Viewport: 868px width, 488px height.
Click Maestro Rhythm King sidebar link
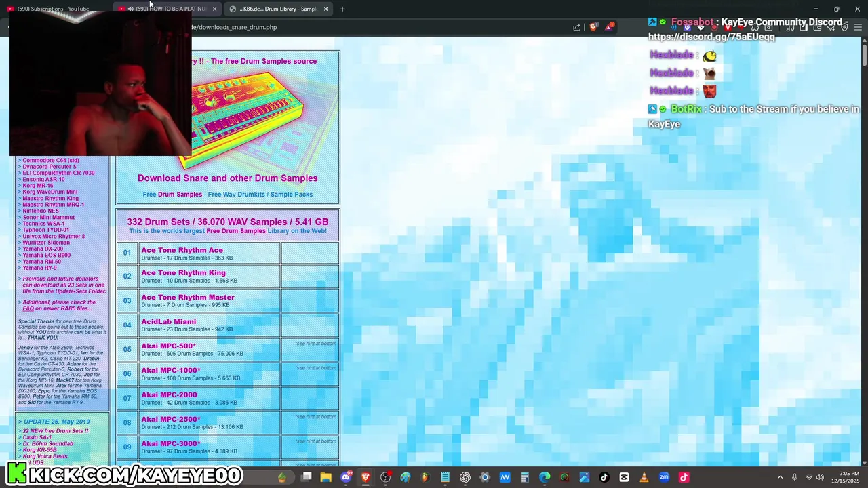50,198
